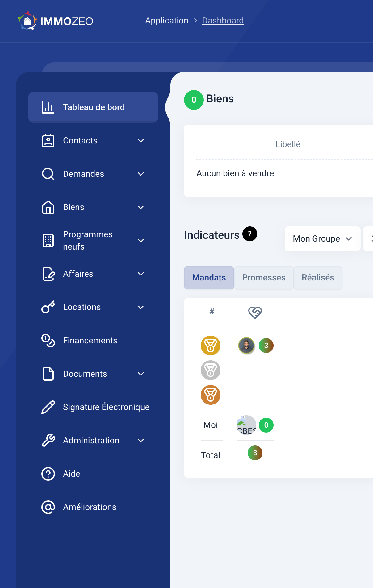Click the Application breadcrumb text

(x=167, y=21)
